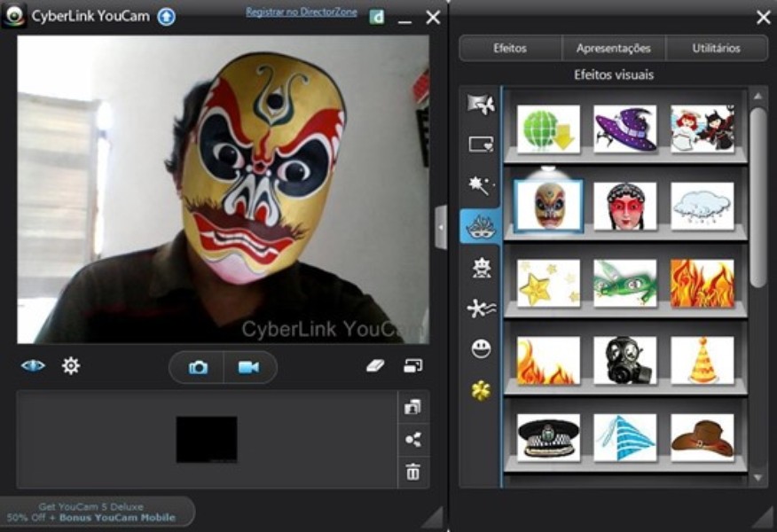Apply the orange party hat effect
Image resolution: width=777 pixels, height=532 pixels.
702,361
